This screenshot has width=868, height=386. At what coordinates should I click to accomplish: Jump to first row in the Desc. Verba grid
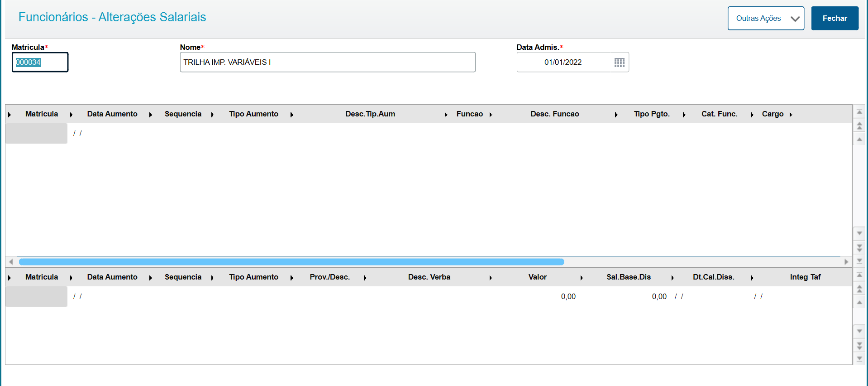pos(859,275)
